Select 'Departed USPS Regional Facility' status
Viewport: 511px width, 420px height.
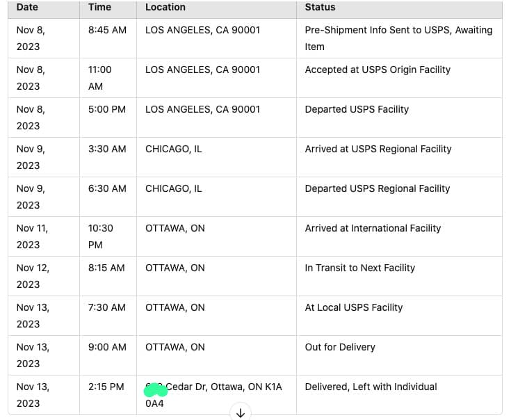point(378,188)
